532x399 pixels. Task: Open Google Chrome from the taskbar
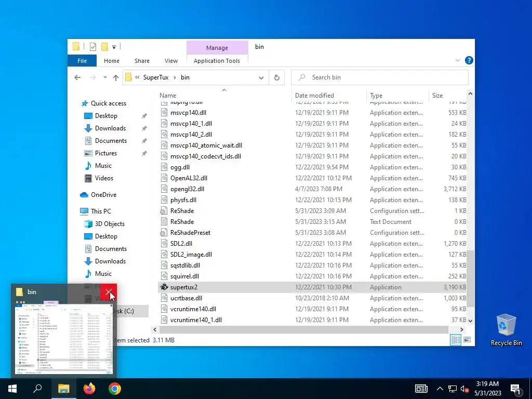click(115, 389)
